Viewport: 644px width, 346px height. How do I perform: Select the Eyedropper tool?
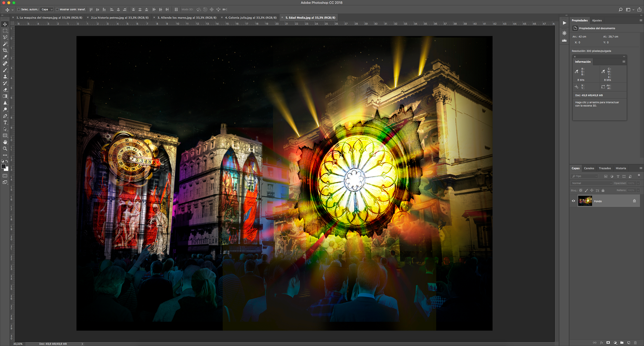5,57
